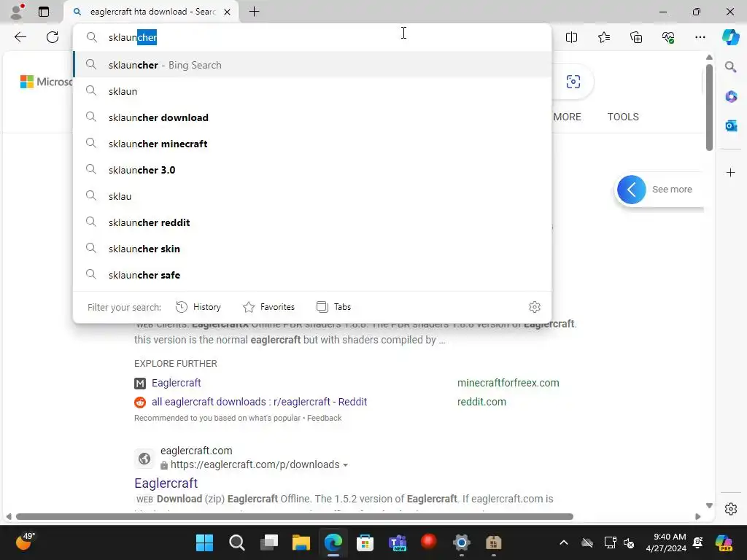The width and height of the screenshot is (747, 560).
Task: Open the Microsoft 365 sidebar icon
Action: tap(731, 96)
